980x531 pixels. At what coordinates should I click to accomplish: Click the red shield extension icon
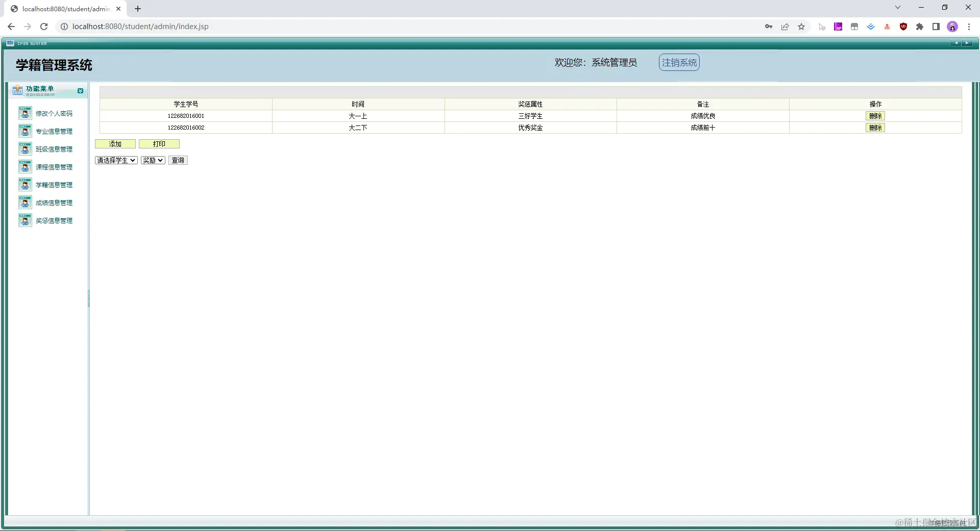903,27
